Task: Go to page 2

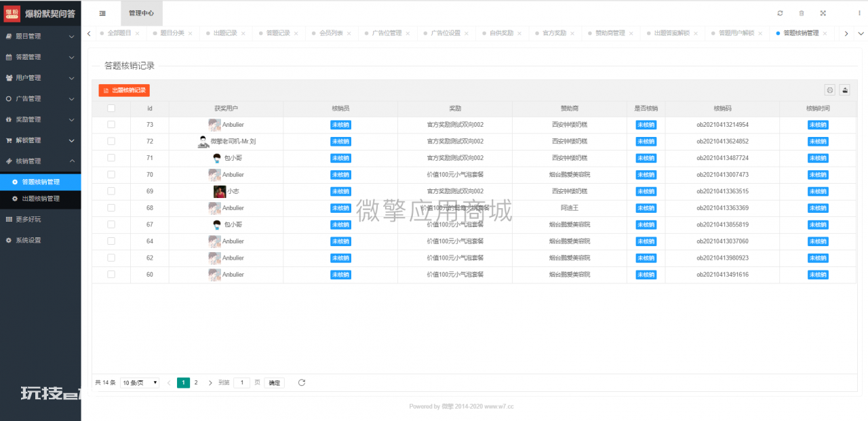Action: coord(196,382)
